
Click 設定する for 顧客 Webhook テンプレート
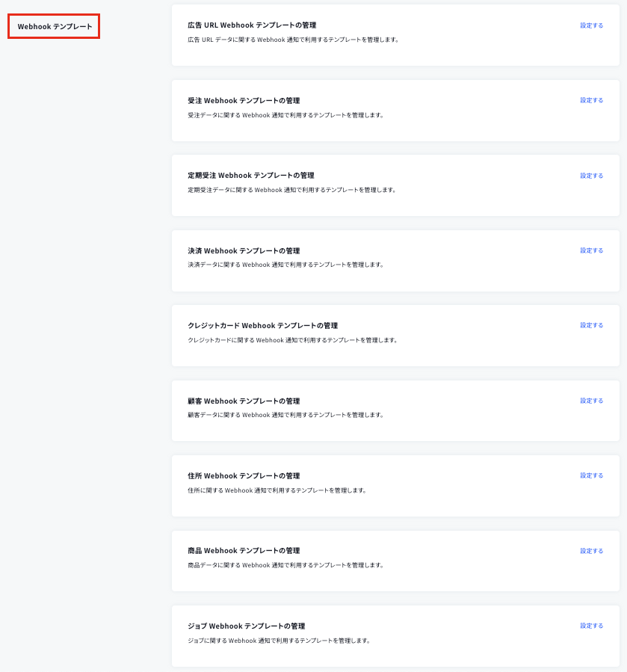591,401
